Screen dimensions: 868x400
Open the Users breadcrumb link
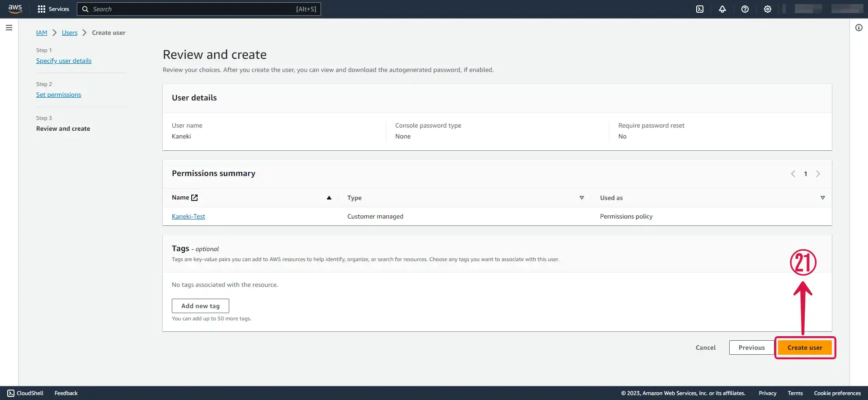[70, 33]
